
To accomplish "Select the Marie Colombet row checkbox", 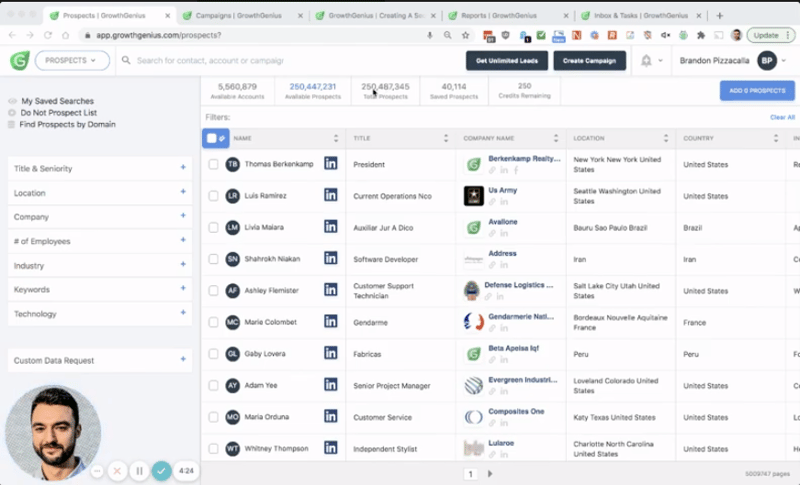I will coord(213,322).
